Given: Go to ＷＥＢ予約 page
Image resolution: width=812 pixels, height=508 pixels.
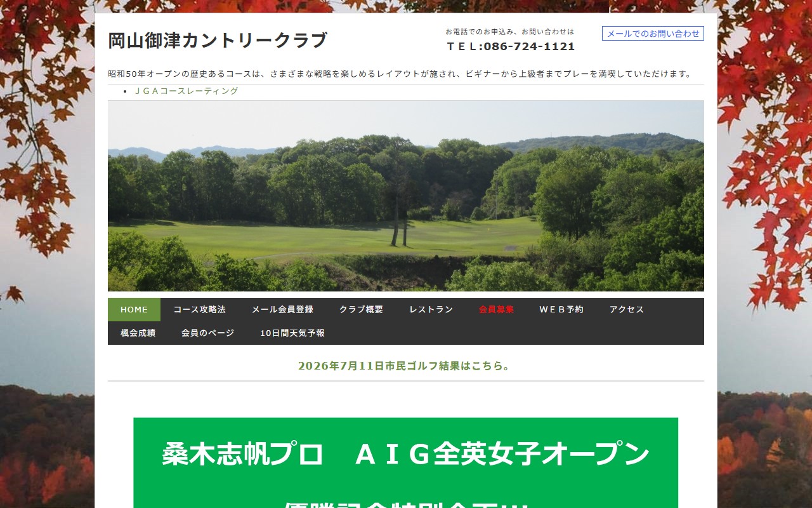Looking at the screenshot, I should (x=562, y=310).
